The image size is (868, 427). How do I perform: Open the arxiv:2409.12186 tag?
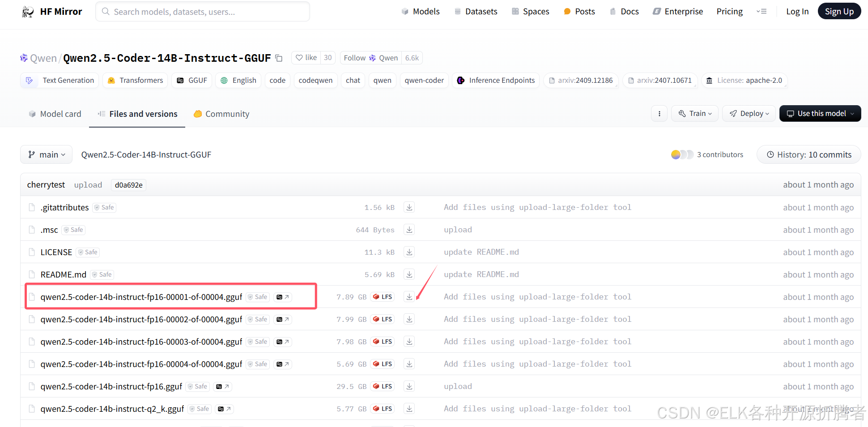pos(581,81)
